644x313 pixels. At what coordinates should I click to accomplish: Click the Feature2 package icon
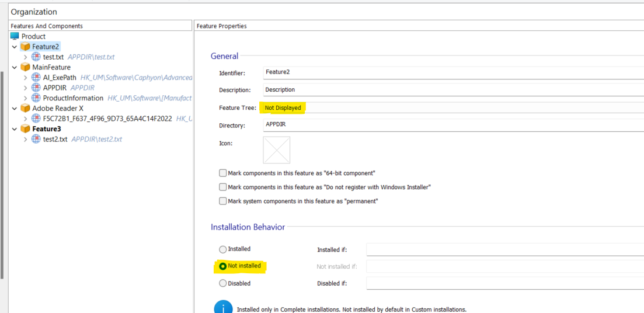pyautogui.click(x=25, y=47)
